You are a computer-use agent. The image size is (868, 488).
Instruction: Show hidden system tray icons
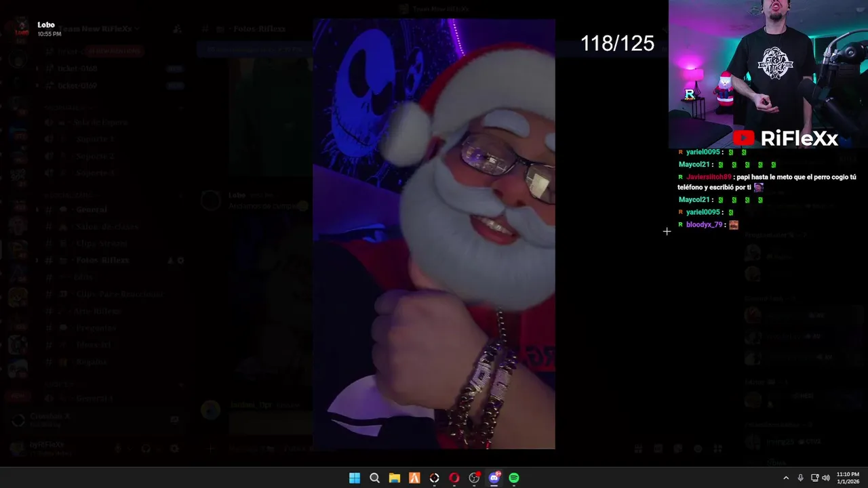[786, 478]
